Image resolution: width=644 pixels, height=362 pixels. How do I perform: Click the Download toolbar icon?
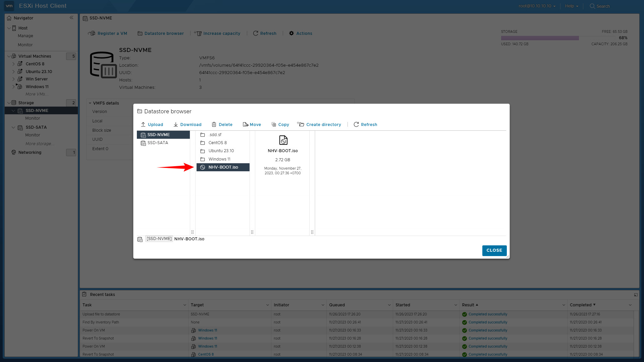[x=175, y=124]
